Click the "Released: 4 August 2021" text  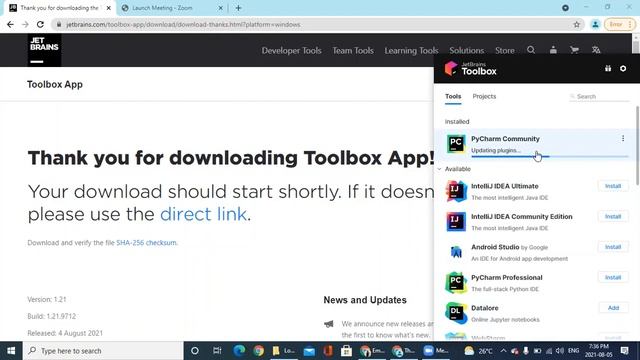coord(65,333)
